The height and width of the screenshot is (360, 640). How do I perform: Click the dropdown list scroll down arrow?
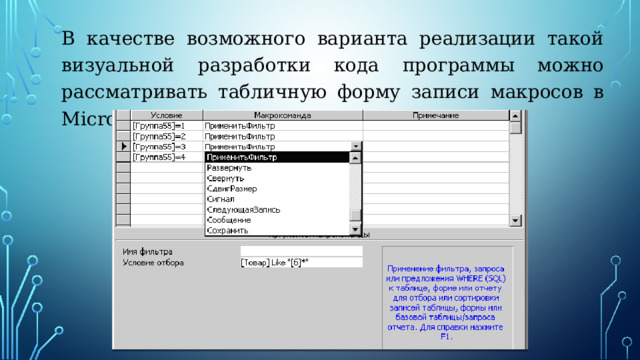356,230
